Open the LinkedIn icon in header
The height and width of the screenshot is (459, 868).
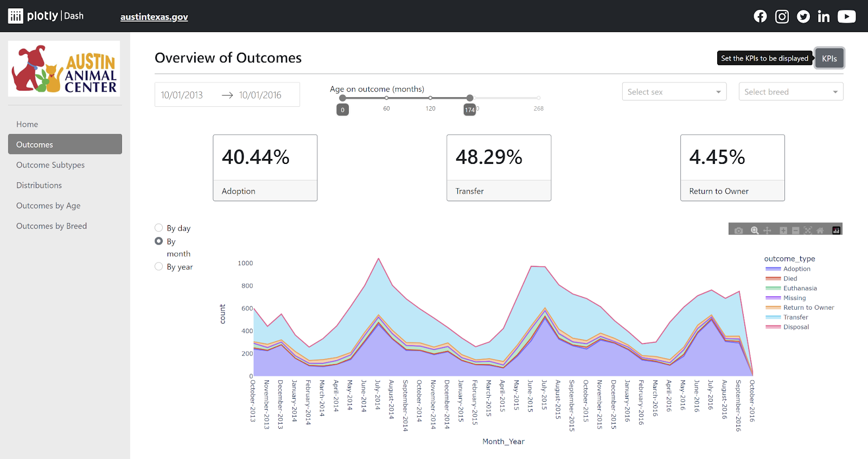click(x=824, y=16)
